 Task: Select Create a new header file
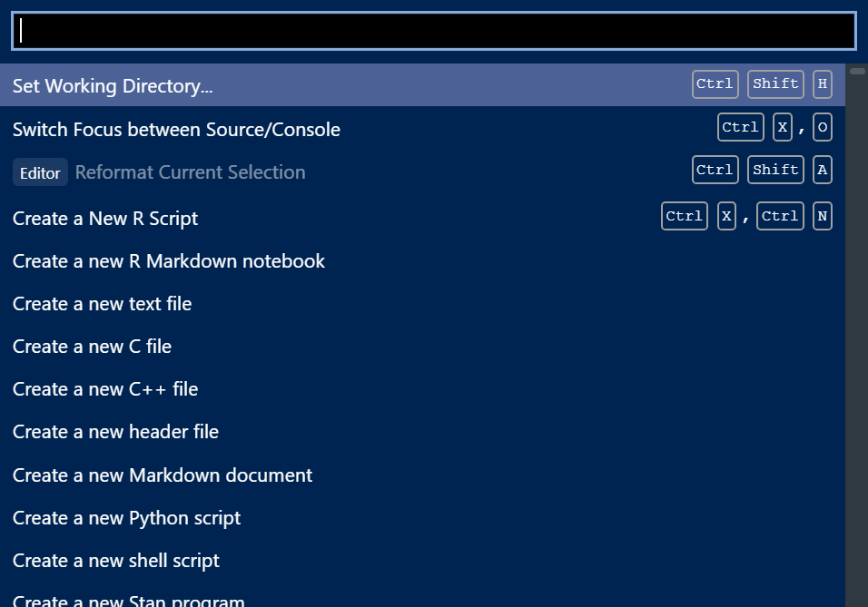[422, 432]
